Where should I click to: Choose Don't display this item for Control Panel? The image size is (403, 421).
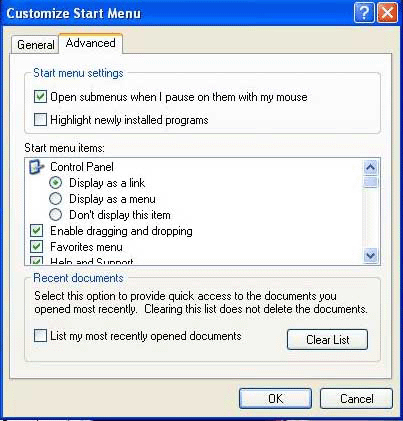click(x=55, y=215)
